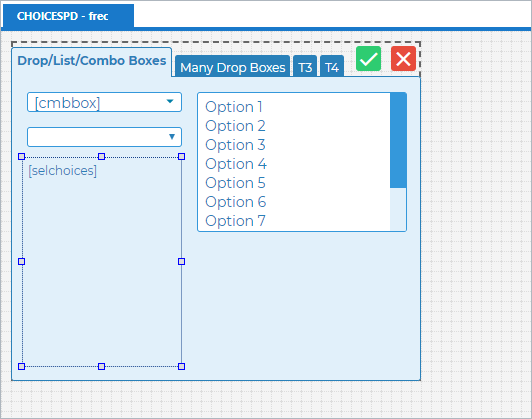Click the bottom-right selection handle of selchoices

pyautogui.click(x=182, y=366)
